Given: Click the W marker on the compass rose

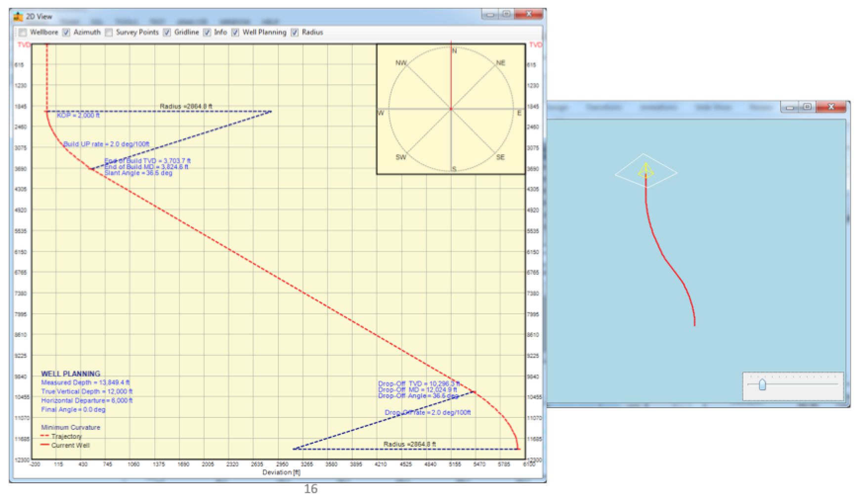Looking at the screenshot, I should point(380,113).
